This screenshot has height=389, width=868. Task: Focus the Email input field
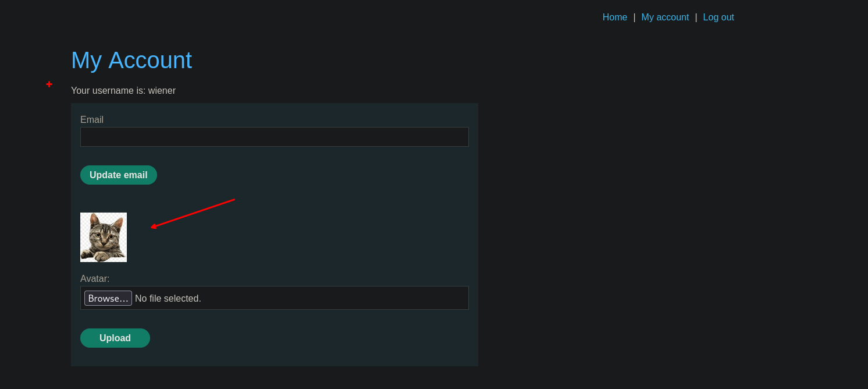[x=274, y=137]
